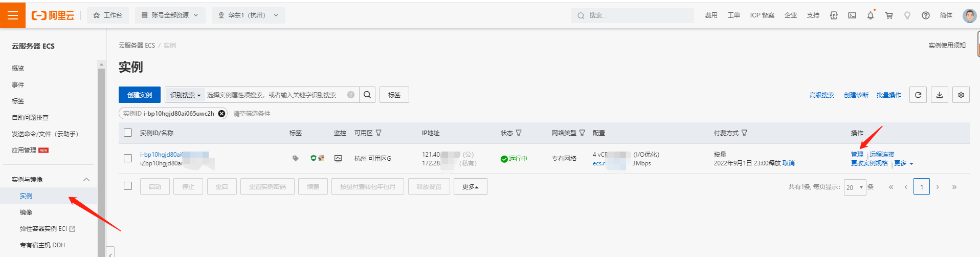Image resolution: width=980 pixels, height=257 pixels.
Task: Open the column settings gear icon
Action: (961, 95)
